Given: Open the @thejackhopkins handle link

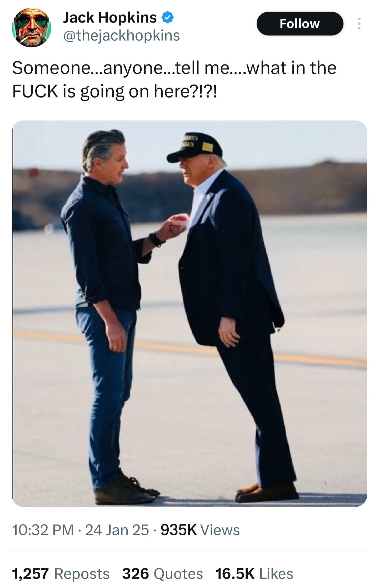Looking at the screenshot, I should pos(121,36).
